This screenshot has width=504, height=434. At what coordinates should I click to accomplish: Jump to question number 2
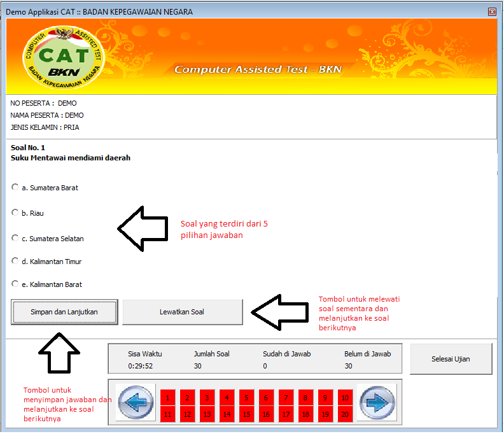187,398
